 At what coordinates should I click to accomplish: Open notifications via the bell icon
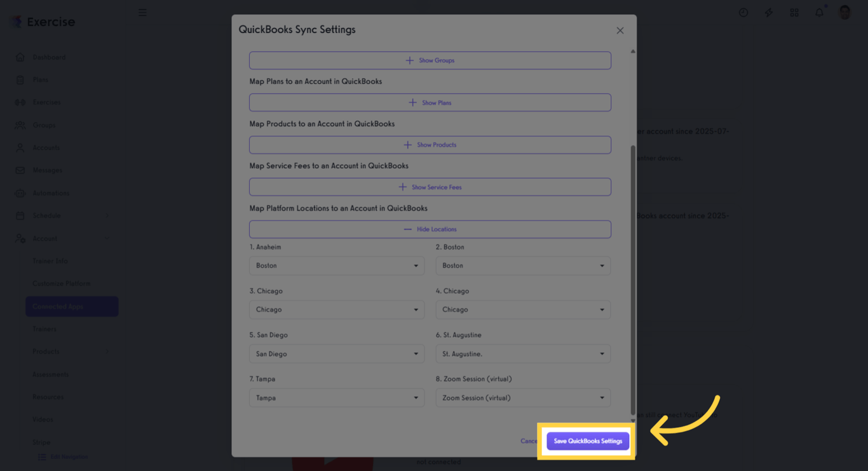click(x=819, y=12)
